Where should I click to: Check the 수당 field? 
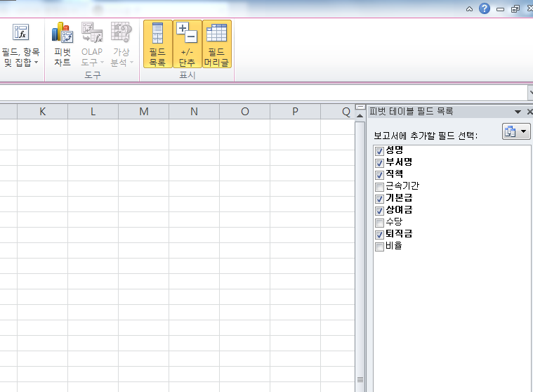tap(380, 222)
